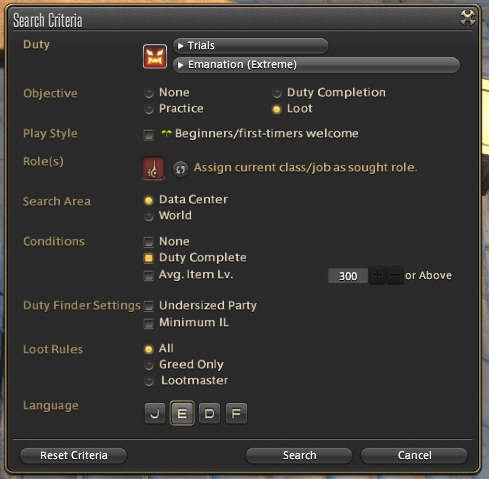The image size is (489, 479).
Task: Close the Search Criteria window
Action: 467,18
